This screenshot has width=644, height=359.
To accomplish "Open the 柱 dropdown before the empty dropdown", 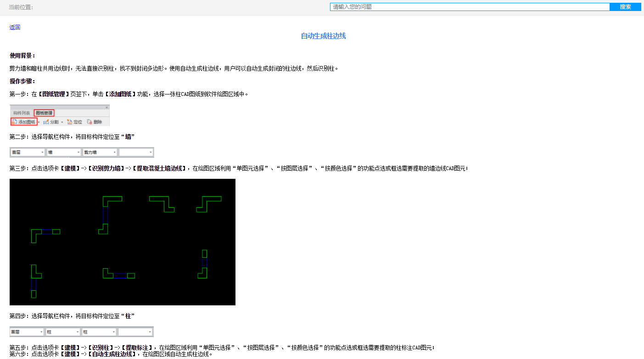I will click(x=99, y=331).
